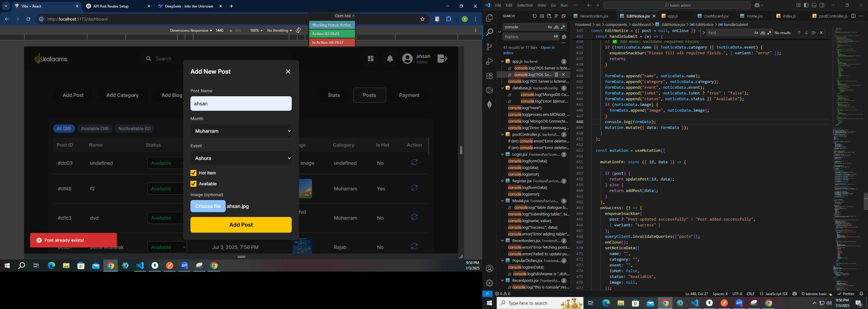Image resolution: width=868 pixels, height=309 pixels.
Task: Open Microsoft Edge from left taskbar
Action: pyautogui.click(x=51, y=266)
